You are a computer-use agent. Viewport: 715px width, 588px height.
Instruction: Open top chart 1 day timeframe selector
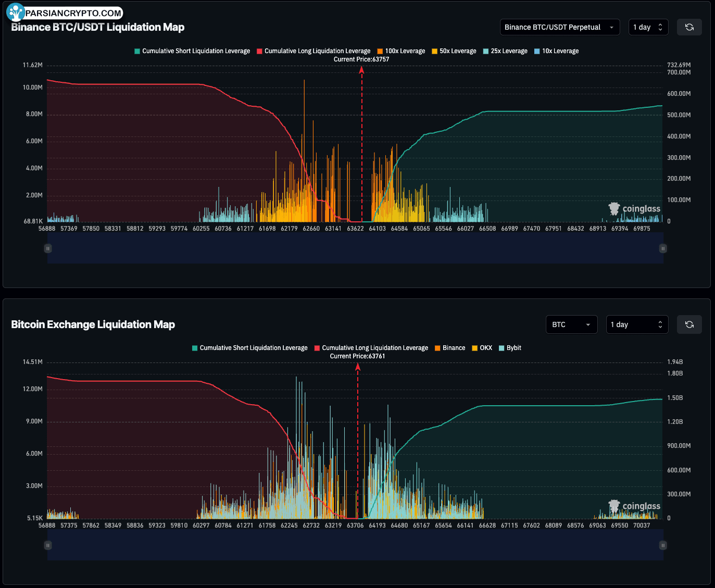pos(648,27)
